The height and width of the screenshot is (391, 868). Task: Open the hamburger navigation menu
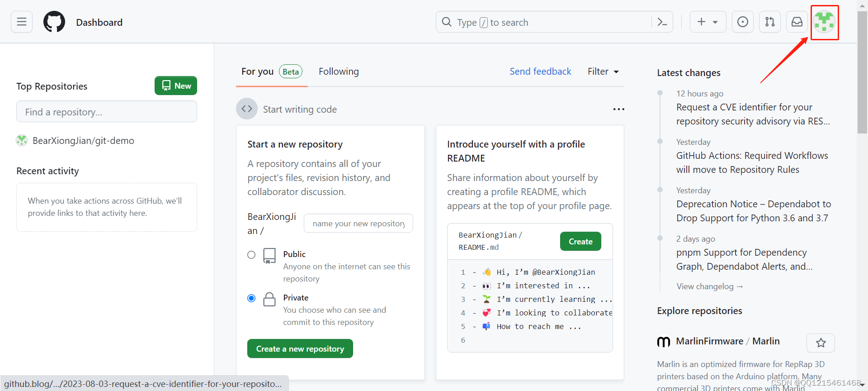22,22
